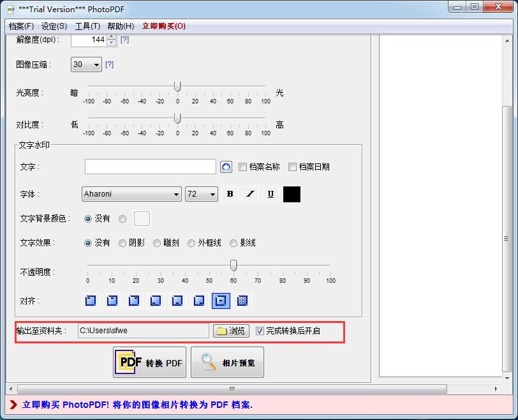Align watermark to bottom-right
Image resolution: width=518 pixels, height=420 pixels.
pyautogui.click(x=199, y=301)
